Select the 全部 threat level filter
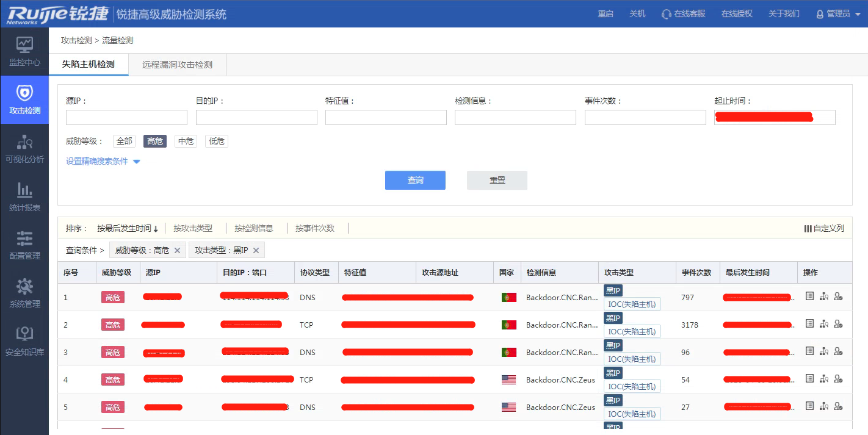This screenshot has height=435, width=868. (x=124, y=142)
